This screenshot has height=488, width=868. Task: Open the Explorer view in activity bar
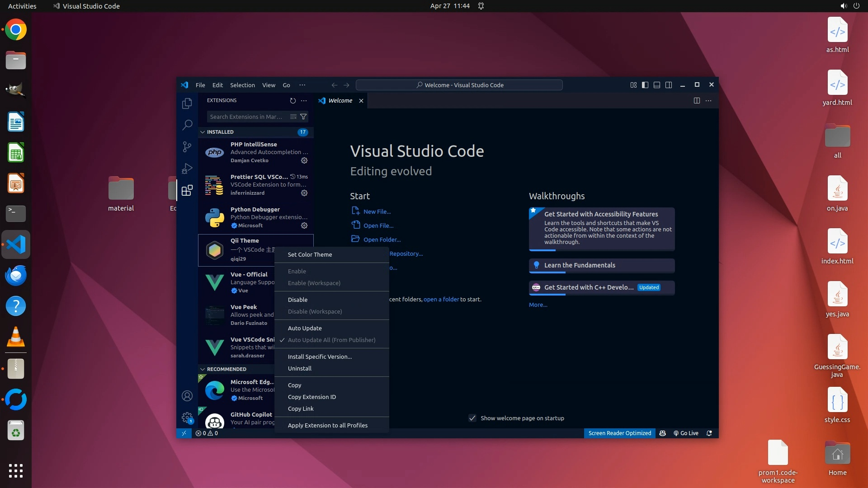click(187, 103)
